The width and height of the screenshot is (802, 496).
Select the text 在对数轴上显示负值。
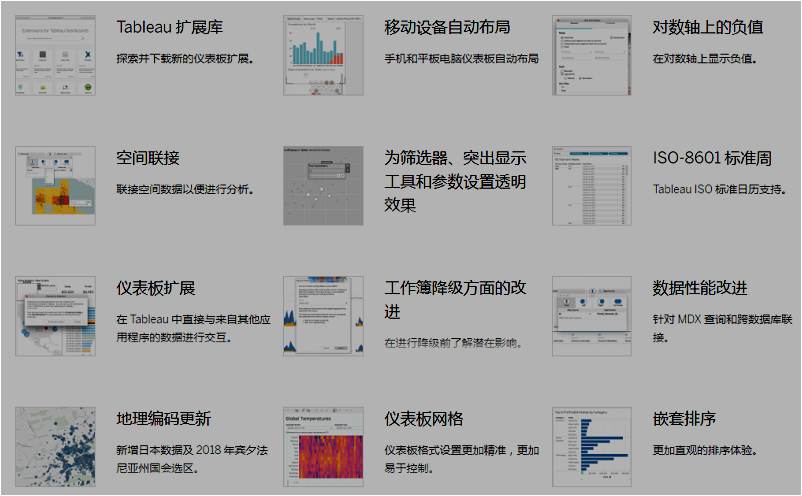click(x=704, y=59)
